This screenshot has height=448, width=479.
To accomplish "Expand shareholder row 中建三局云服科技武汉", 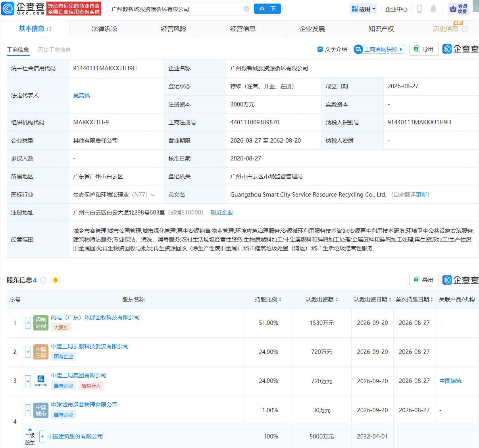I will [28, 352].
